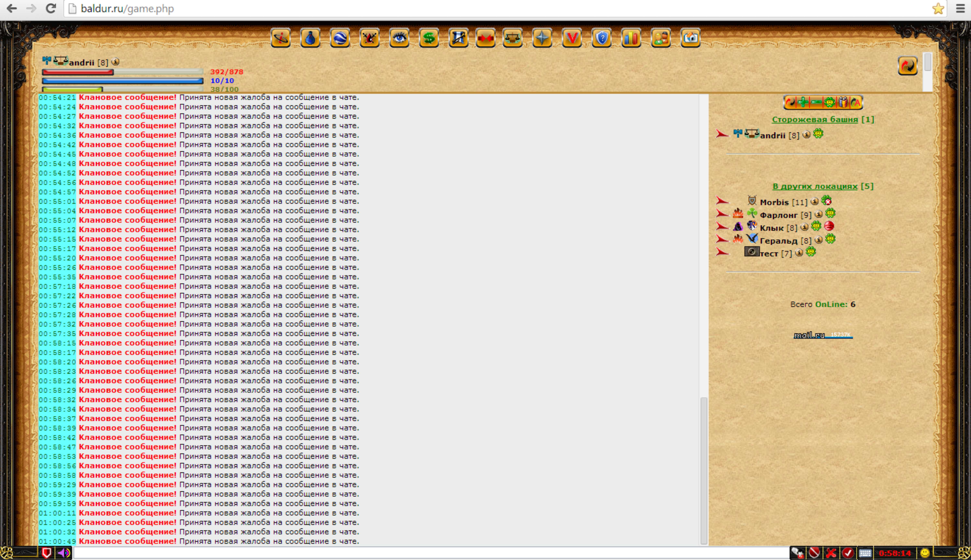Click the two red arrows icon
The image size is (971, 560).
pyautogui.click(x=485, y=38)
